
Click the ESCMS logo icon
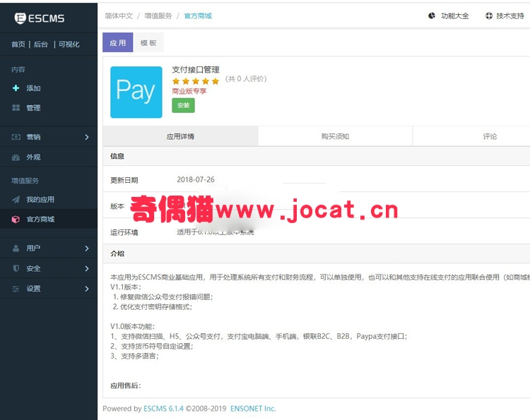coord(20,18)
